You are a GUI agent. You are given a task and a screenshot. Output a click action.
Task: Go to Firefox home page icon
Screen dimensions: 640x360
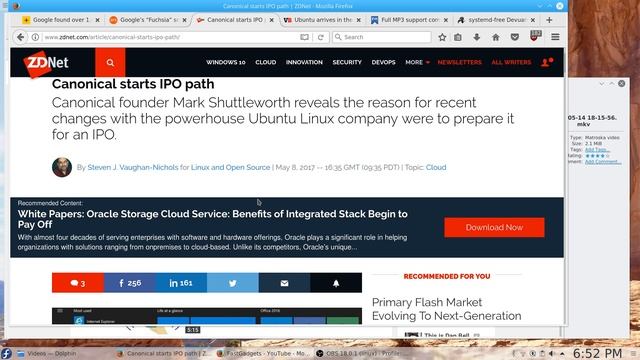point(496,37)
